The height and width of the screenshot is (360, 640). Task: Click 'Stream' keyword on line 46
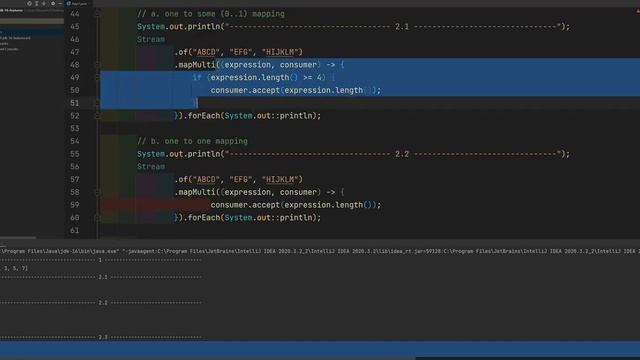(151, 39)
